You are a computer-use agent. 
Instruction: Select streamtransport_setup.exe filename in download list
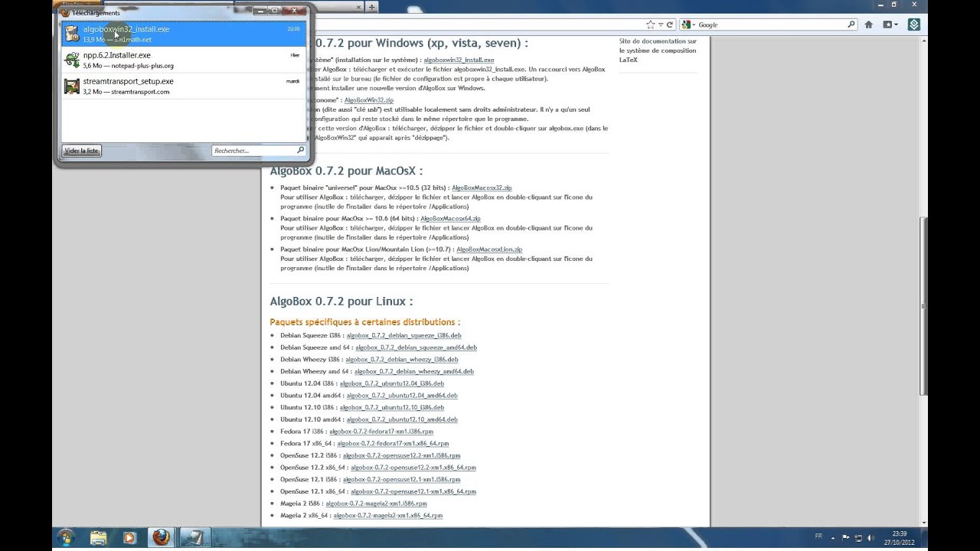128,81
